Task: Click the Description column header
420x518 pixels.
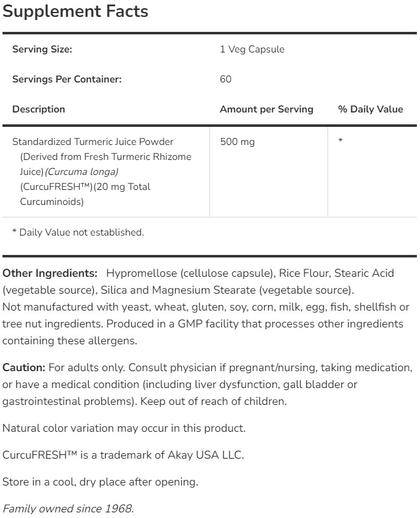Action: pyautogui.click(x=39, y=109)
